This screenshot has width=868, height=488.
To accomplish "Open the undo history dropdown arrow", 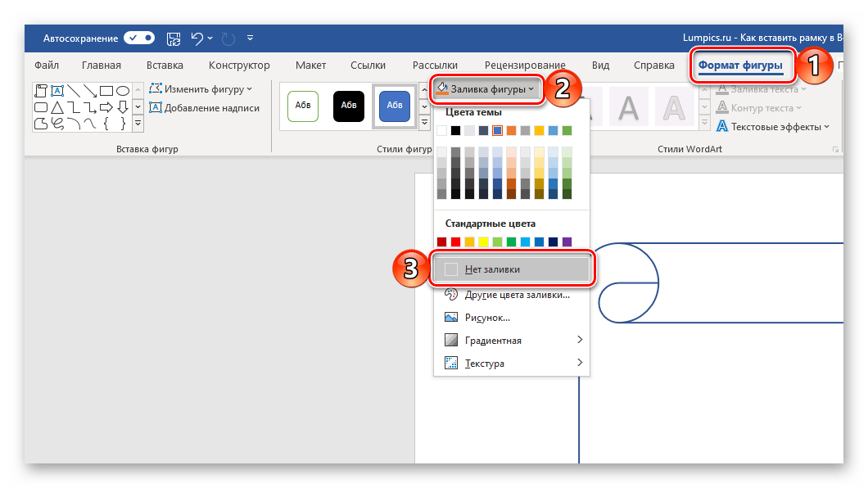I will tap(210, 38).
